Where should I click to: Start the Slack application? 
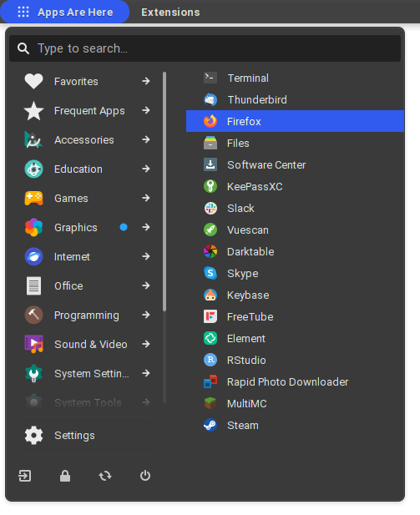coord(295,208)
